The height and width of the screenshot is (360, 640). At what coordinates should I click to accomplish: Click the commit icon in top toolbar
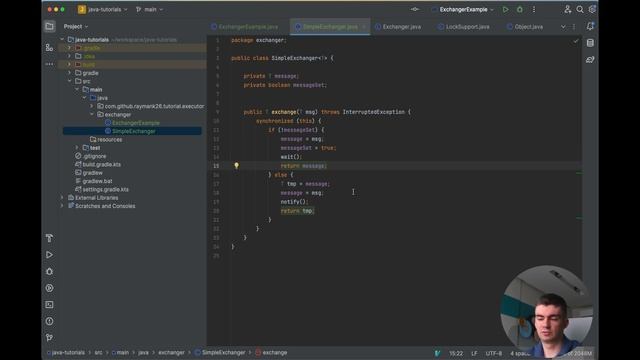[x=415, y=9]
